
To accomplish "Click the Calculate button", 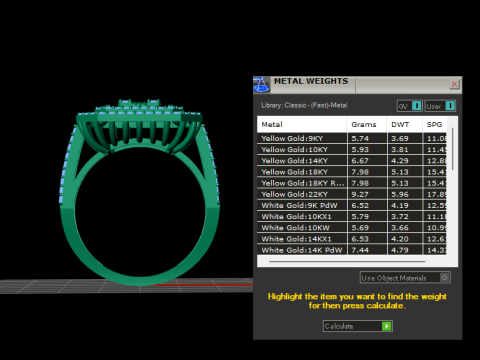I will (358, 326).
